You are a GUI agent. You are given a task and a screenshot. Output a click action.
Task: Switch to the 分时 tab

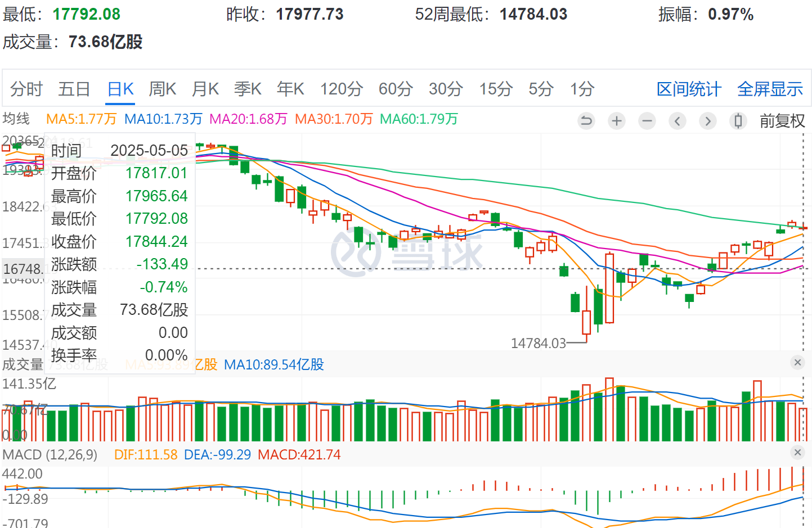pyautogui.click(x=26, y=89)
